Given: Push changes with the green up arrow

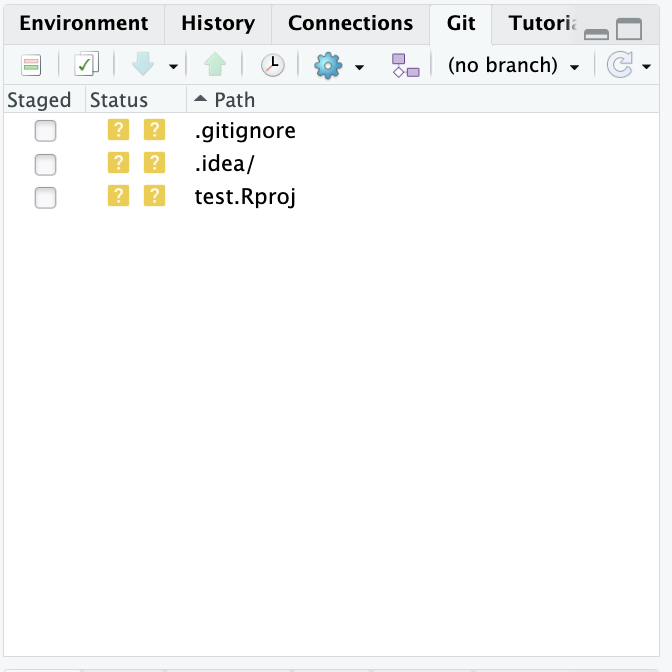Looking at the screenshot, I should (x=215, y=64).
